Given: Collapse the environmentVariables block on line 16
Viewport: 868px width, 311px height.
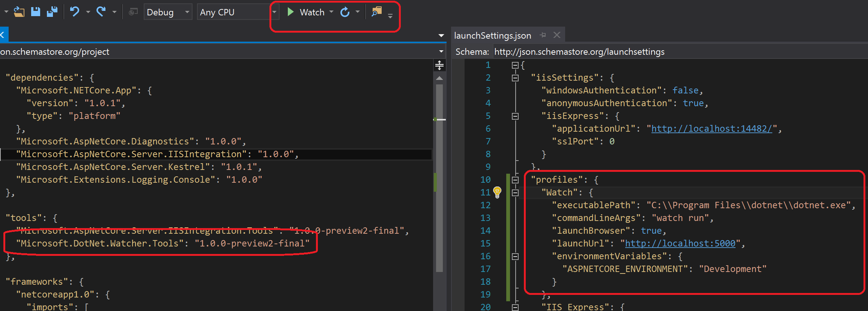Looking at the screenshot, I should pos(515,257).
